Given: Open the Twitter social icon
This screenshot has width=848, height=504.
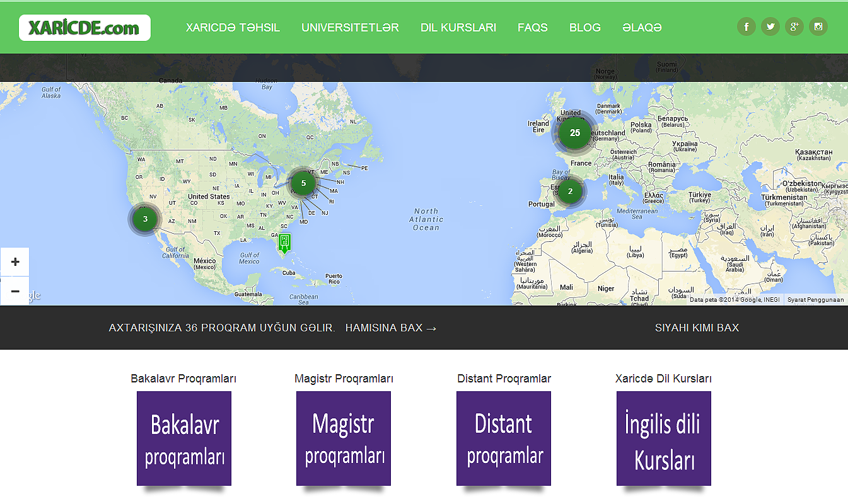Looking at the screenshot, I should click(x=770, y=26).
